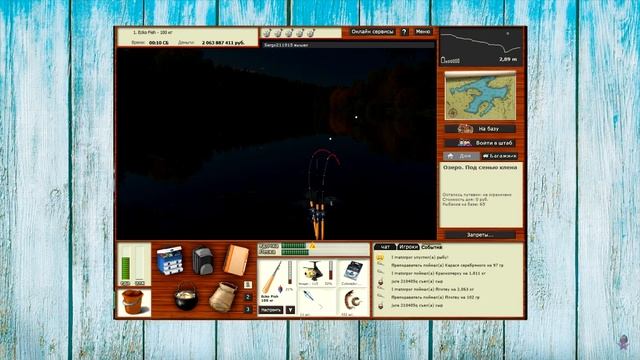Select the worm bait slot
Viewport: 640px width, 360px height.
[353, 302]
